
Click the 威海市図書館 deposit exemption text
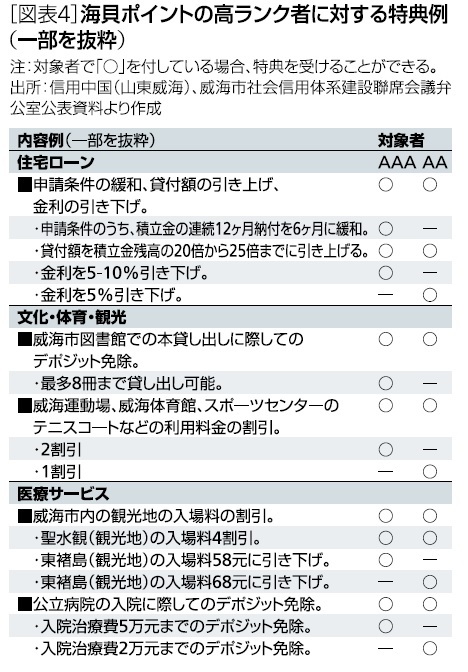click(161, 351)
